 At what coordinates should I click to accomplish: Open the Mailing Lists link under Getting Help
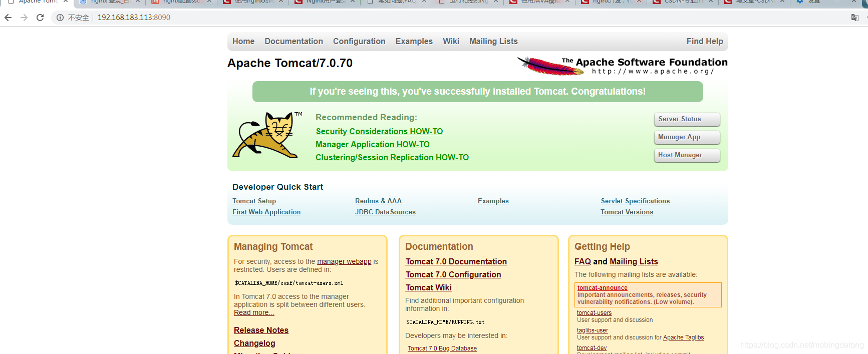click(634, 261)
